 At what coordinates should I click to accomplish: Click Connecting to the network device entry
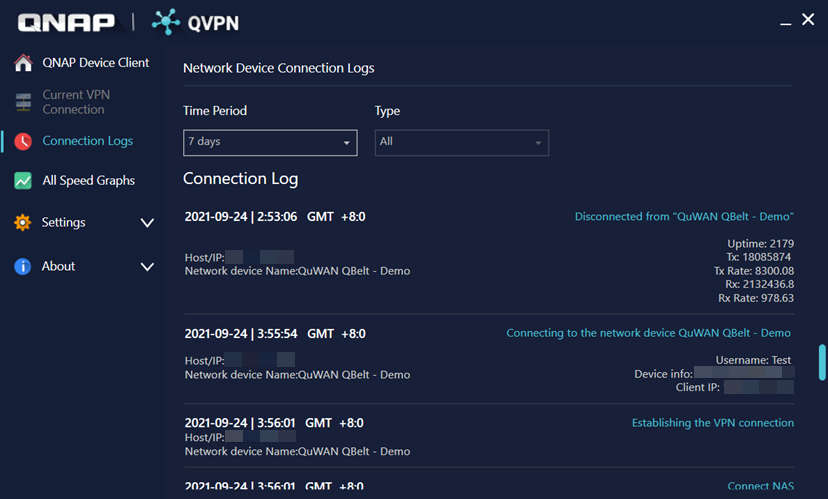point(648,333)
